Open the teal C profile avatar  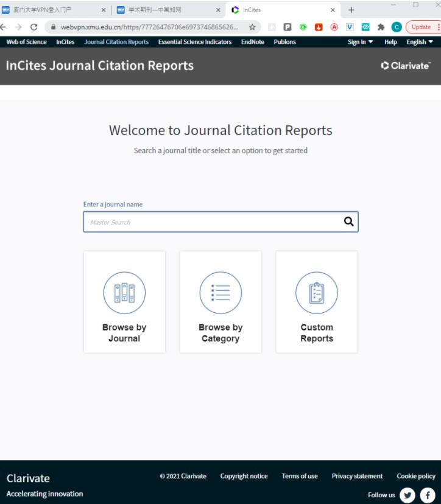click(397, 27)
